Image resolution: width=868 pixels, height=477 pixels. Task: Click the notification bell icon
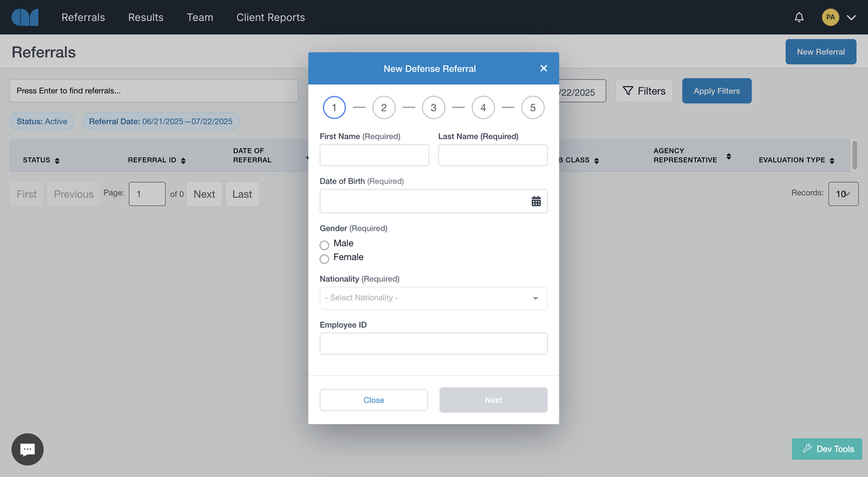(x=799, y=18)
